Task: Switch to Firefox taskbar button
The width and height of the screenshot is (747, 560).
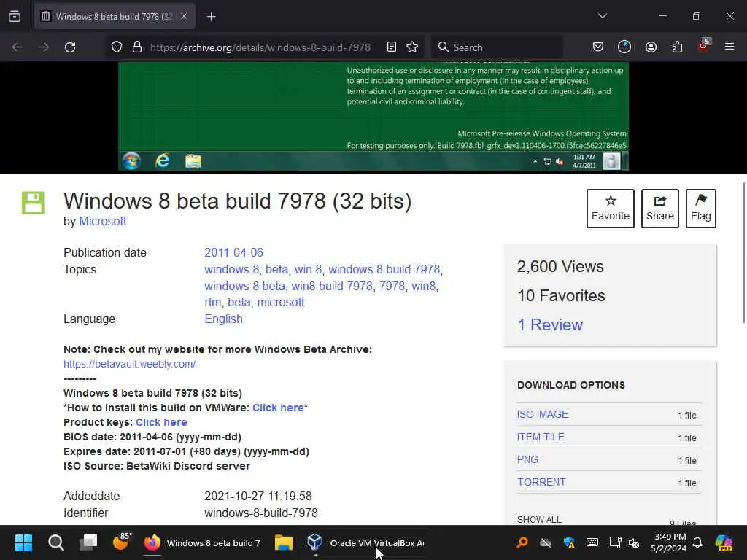Action: (203, 542)
